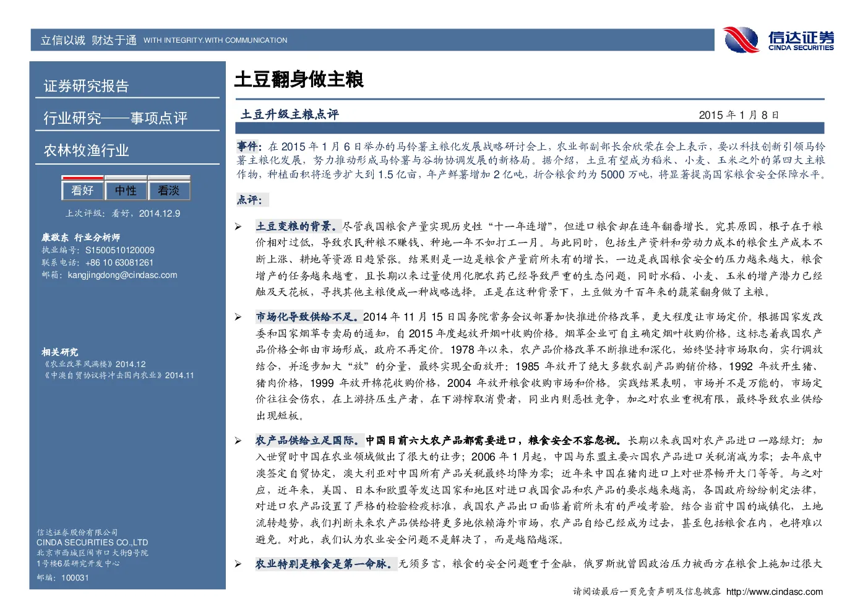Click the disclaimer 请阅读最后一页免责声明及信息披露
Screen dimensions: 868x614
pyautogui.click(x=647, y=592)
